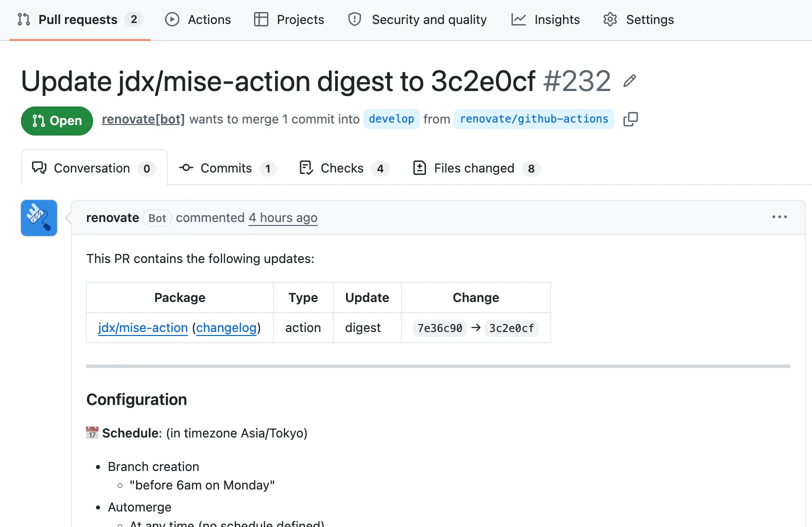Switch to the Insights tab
The image size is (812, 527).
pos(545,19)
